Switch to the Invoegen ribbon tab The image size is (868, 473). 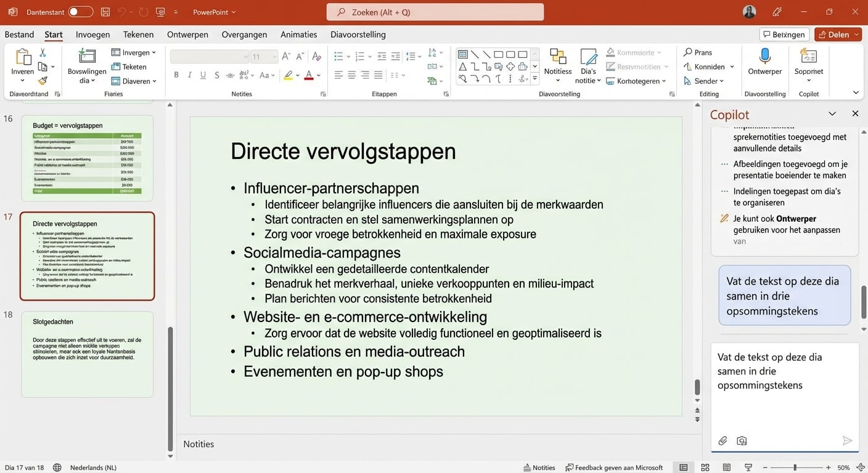point(92,34)
